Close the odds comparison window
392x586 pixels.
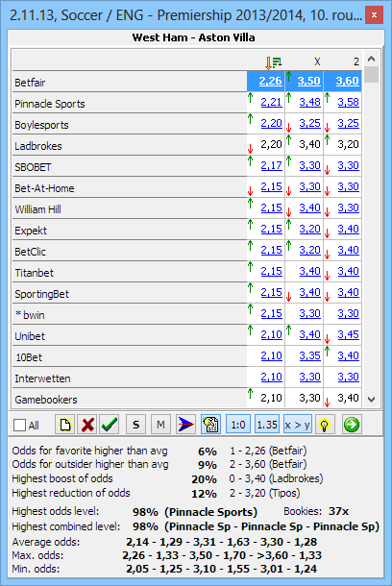coord(374,15)
